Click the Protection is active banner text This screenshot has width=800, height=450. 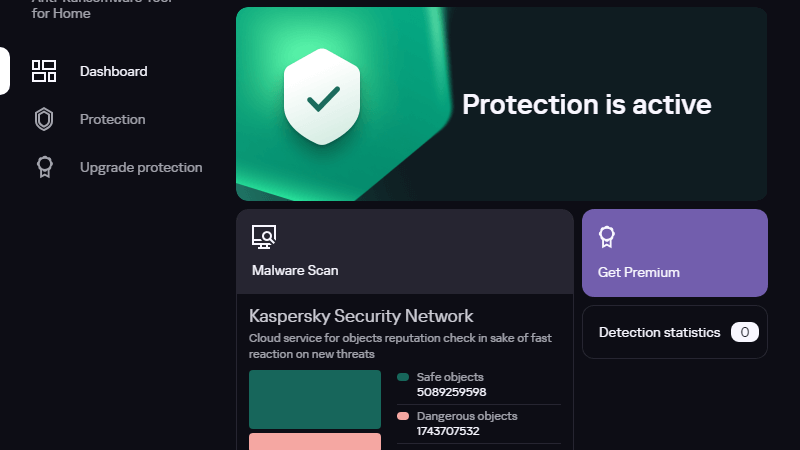[587, 104]
